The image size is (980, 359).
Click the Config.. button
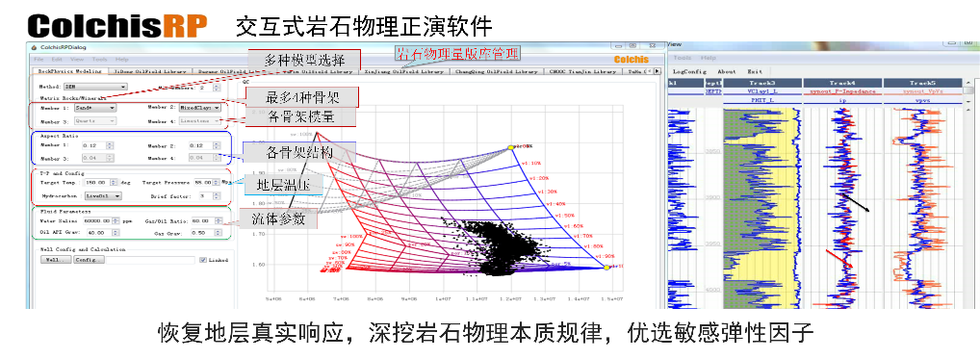89,260
